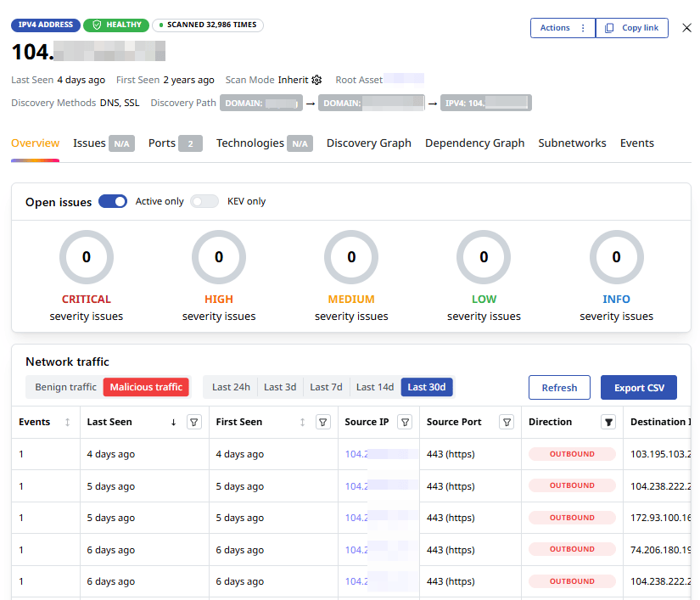Select the Last 30d range
This screenshot has height=600, width=700.
coord(427,387)
